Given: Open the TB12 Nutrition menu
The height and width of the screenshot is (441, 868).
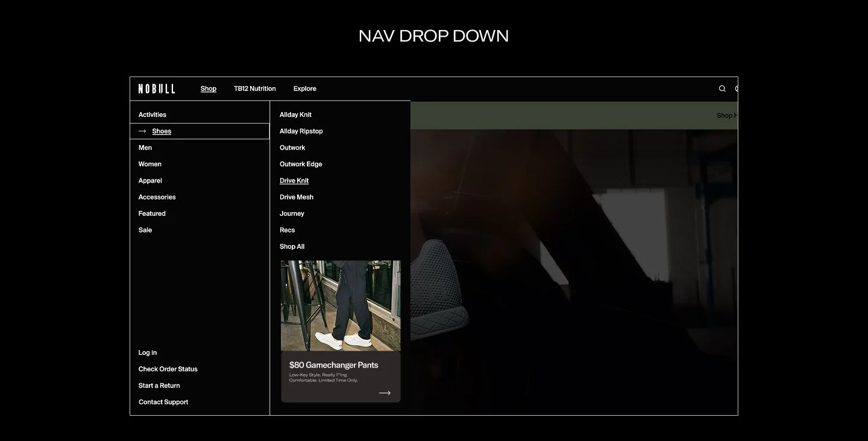Looking at the screenshot, I should (x=255, y=89).
